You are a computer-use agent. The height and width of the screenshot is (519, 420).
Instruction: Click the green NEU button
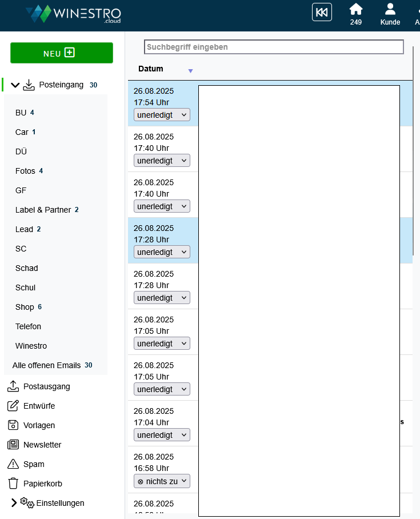[x=62, y=53]
